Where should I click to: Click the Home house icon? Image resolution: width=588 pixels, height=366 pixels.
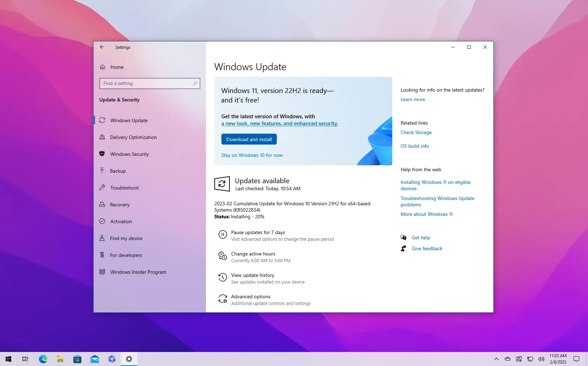coord(102,67)
